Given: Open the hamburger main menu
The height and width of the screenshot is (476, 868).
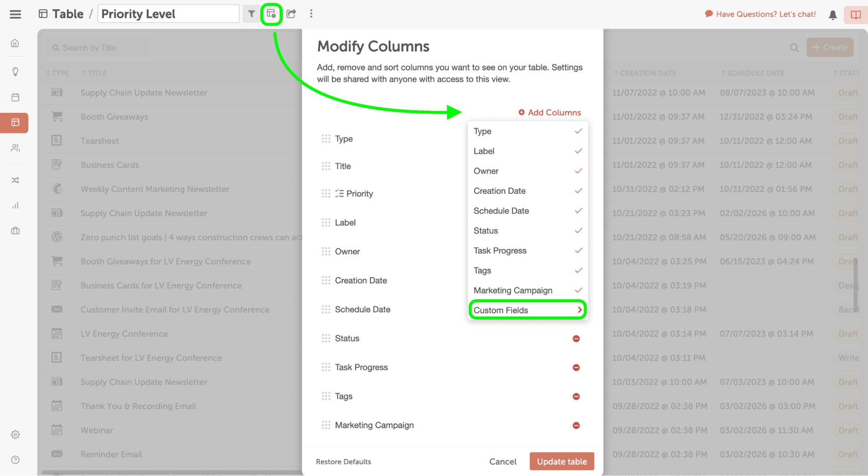Looking at the screenshot, I should (x=15, y=14).
